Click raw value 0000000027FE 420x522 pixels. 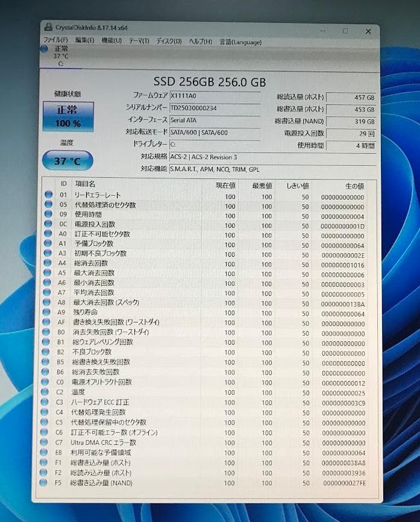(344, 483)
